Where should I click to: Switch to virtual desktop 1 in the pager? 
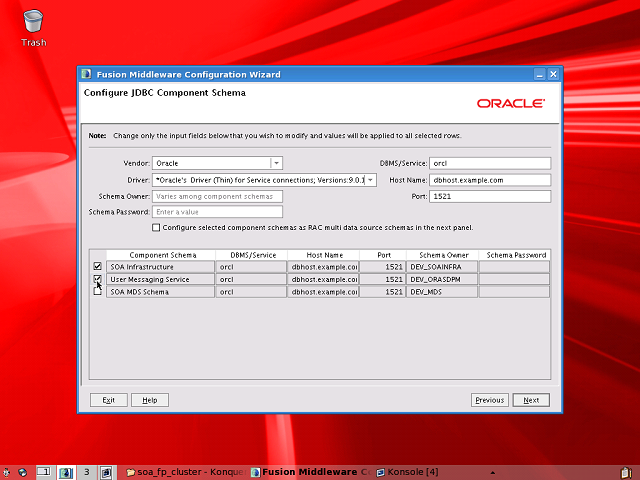pyautogui.click(x=44, y=472)
